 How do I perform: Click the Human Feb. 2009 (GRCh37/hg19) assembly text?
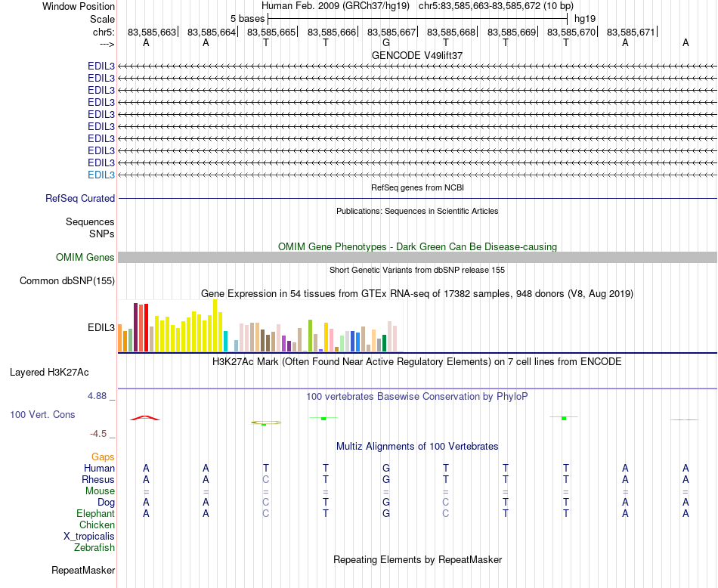click(x=335, y=6)
